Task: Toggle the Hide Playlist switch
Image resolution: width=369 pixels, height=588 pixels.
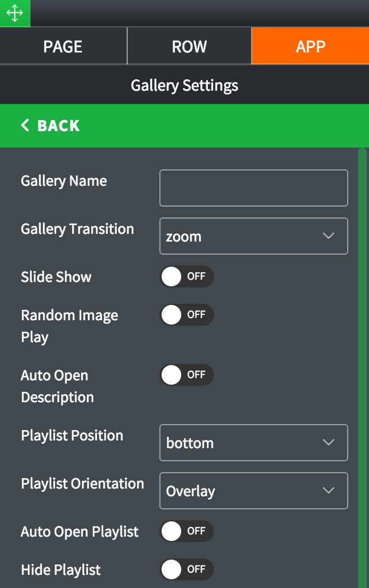Action: 186,569
